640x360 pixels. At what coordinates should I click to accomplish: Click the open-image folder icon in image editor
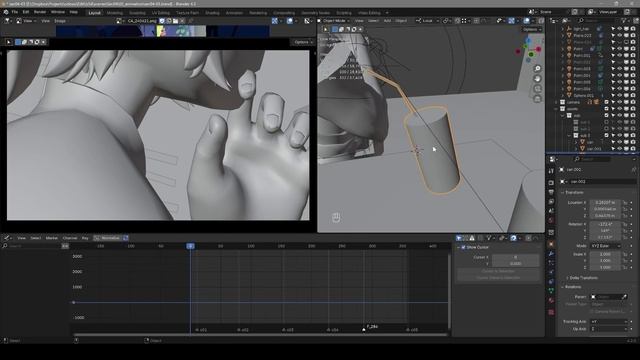[x=176, y=21]
